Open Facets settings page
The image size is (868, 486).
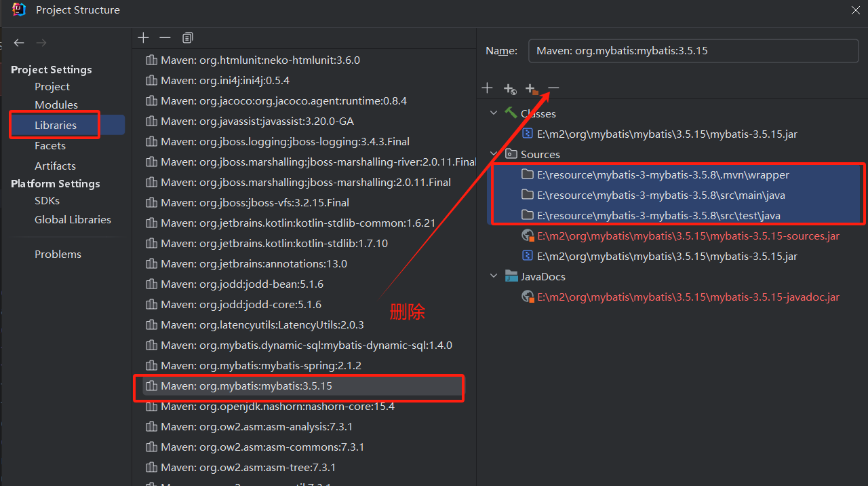50,146
